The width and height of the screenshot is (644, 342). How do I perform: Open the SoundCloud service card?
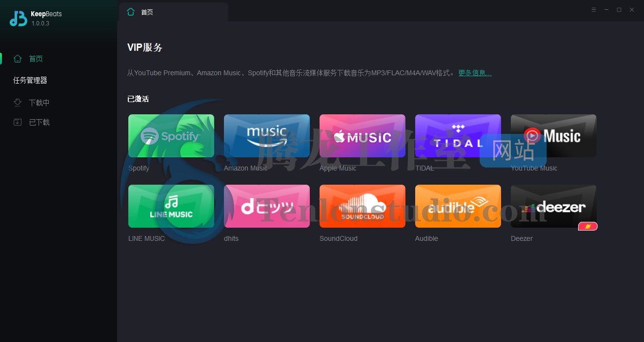pyautogui.click(x=362, y=206)
